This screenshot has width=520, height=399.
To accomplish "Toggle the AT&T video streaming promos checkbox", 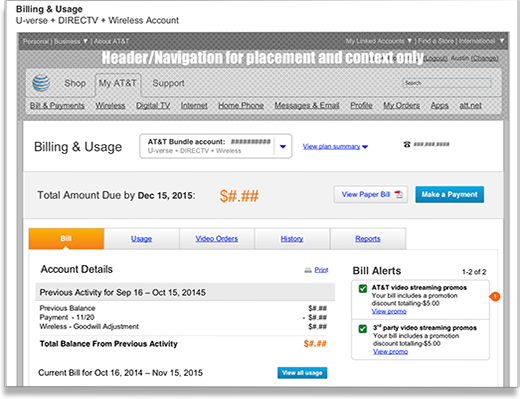I will [x=363, y=288].
